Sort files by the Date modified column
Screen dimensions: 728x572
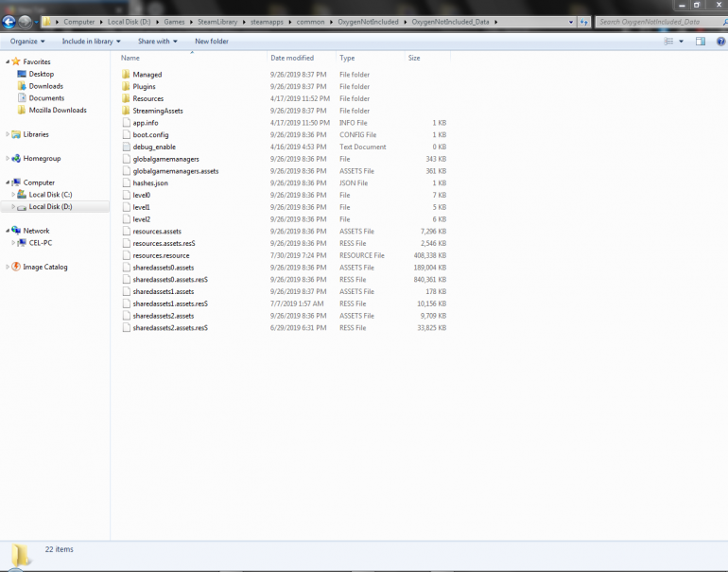pyautogui.click(x=291, y=58)
